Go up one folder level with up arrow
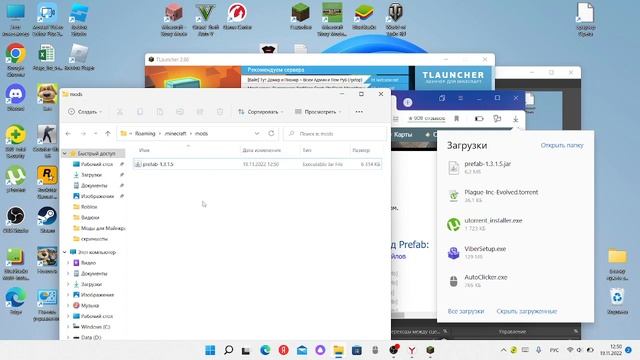Viewport: 640px width, 360px height. click(x=108, y=133)
